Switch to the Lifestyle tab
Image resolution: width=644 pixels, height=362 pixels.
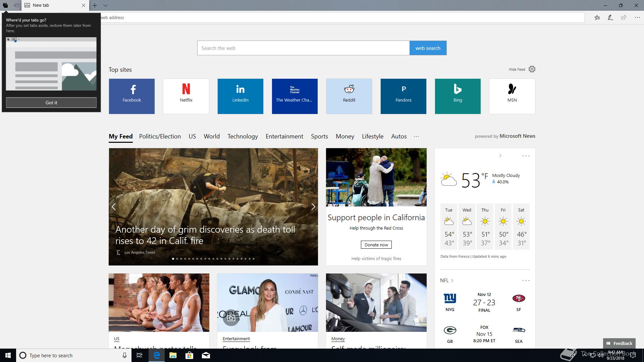[x=373, y=136]
